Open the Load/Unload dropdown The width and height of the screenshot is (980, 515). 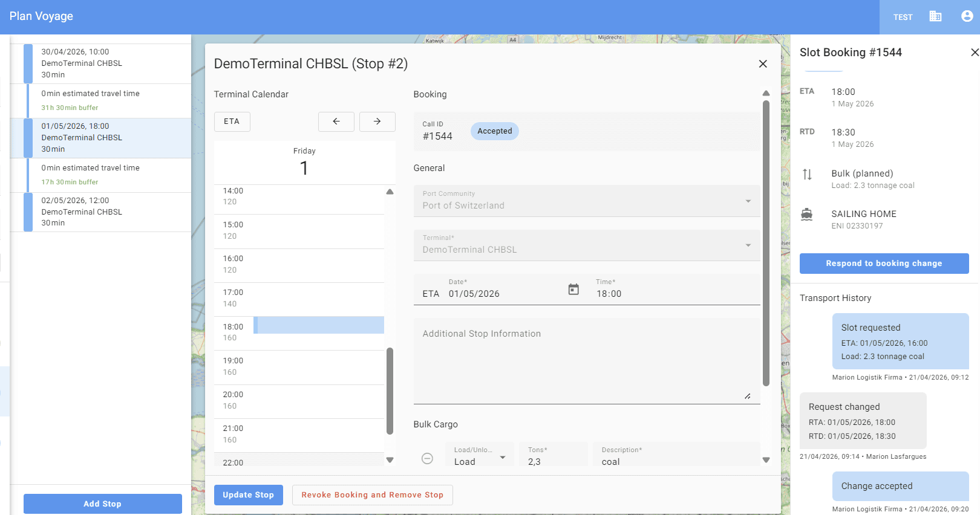tap(480, 455)
